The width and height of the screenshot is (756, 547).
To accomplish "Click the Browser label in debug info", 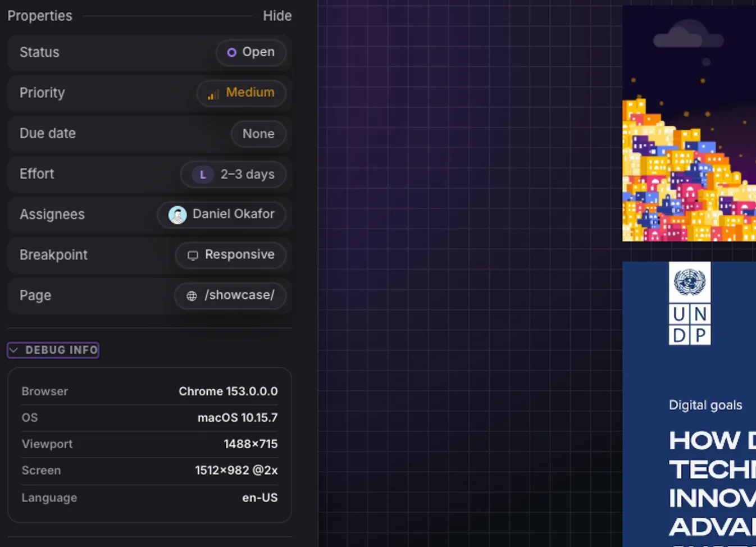I will pos(45,391).
